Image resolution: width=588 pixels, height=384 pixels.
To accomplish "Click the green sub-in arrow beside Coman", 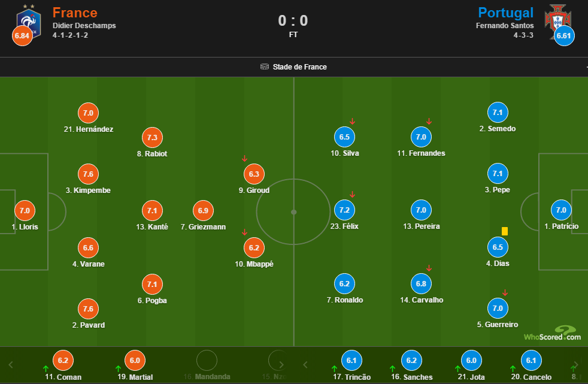I will pos(46,368).
